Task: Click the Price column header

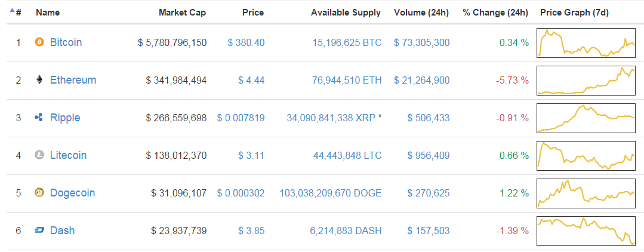Action: (x=253, y=12)
